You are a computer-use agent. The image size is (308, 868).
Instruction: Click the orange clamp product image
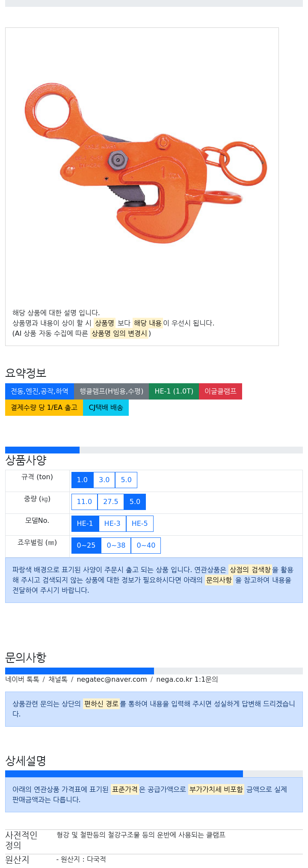[x=145, y=163]
